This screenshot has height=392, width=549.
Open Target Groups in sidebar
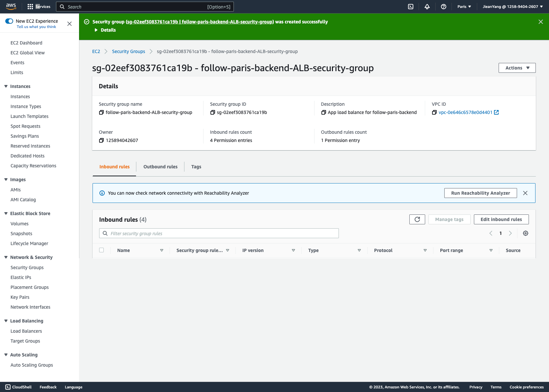coord(25,341)
